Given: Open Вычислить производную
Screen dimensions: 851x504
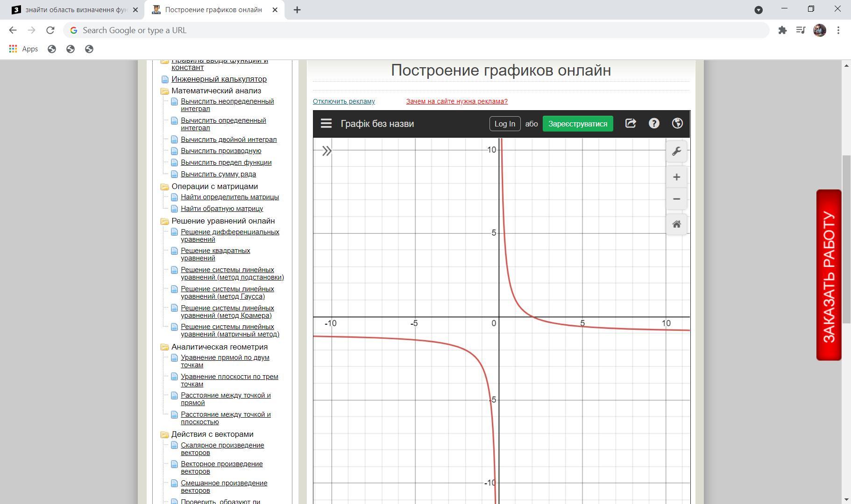Looking at the screenshot, I should [221, 151].
